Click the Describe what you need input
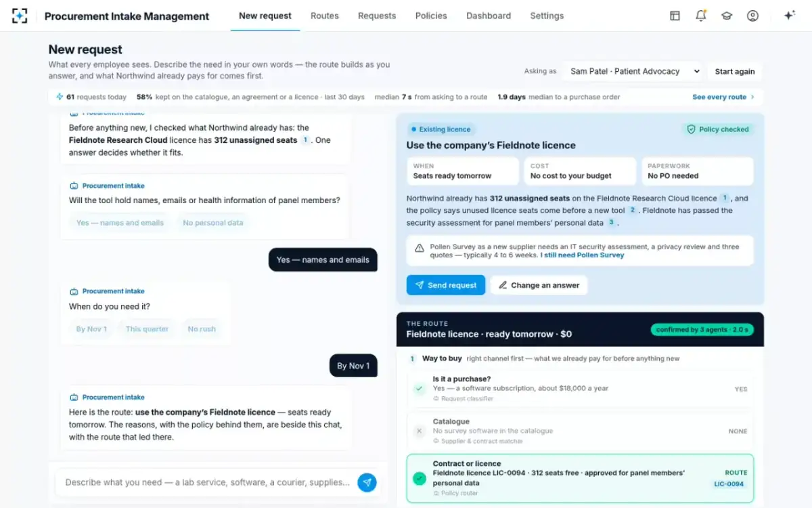 [x=208, y=482]
